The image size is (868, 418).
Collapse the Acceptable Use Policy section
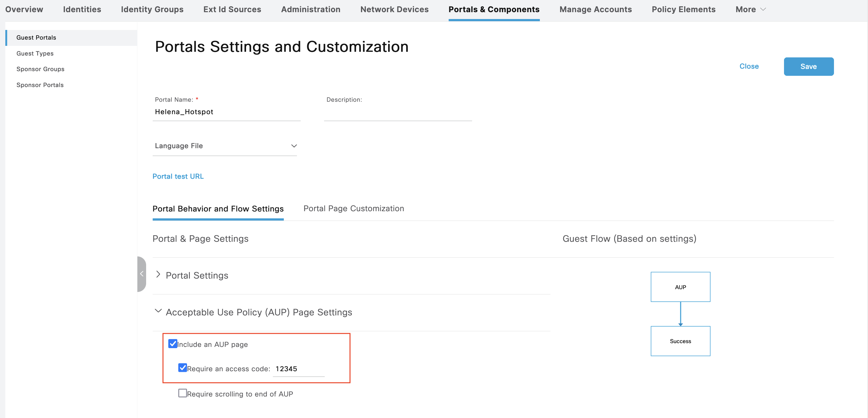click(x=158, y=311)
